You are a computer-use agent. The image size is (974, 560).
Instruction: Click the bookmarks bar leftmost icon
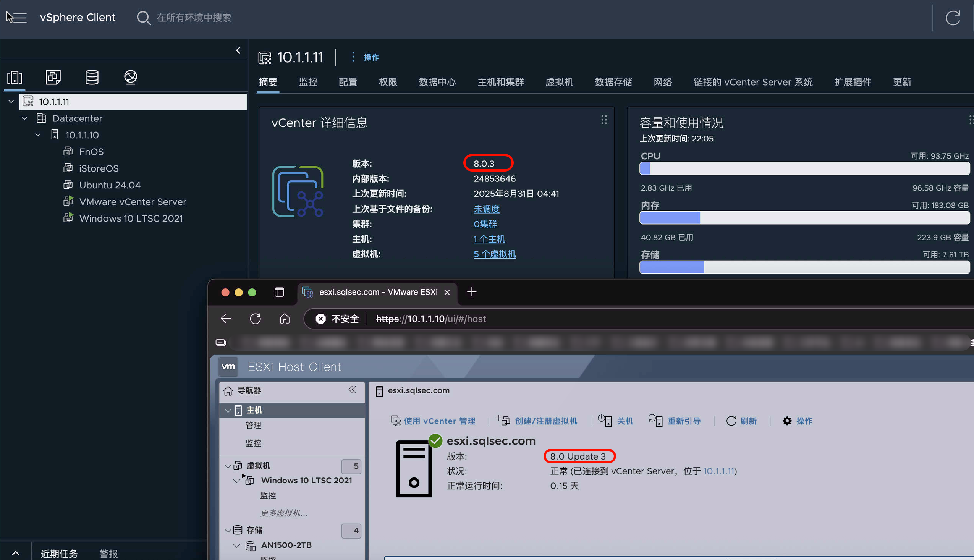(221, 342)
